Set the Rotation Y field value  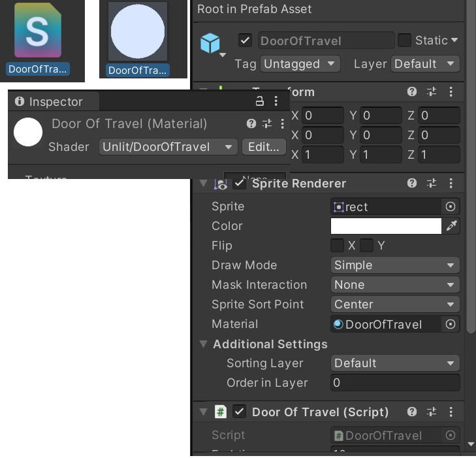(381, 135)
